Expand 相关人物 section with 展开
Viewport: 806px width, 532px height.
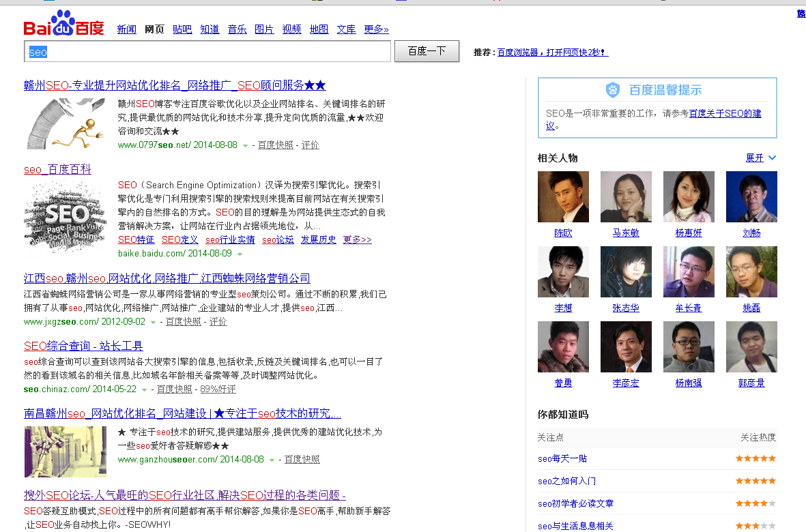click(761, 158)
